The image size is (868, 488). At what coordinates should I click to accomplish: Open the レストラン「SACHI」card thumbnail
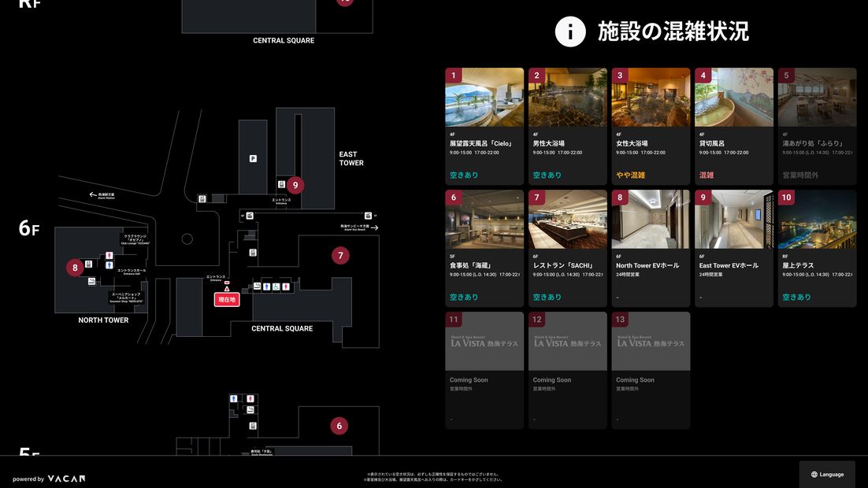[x=567, y=219]
